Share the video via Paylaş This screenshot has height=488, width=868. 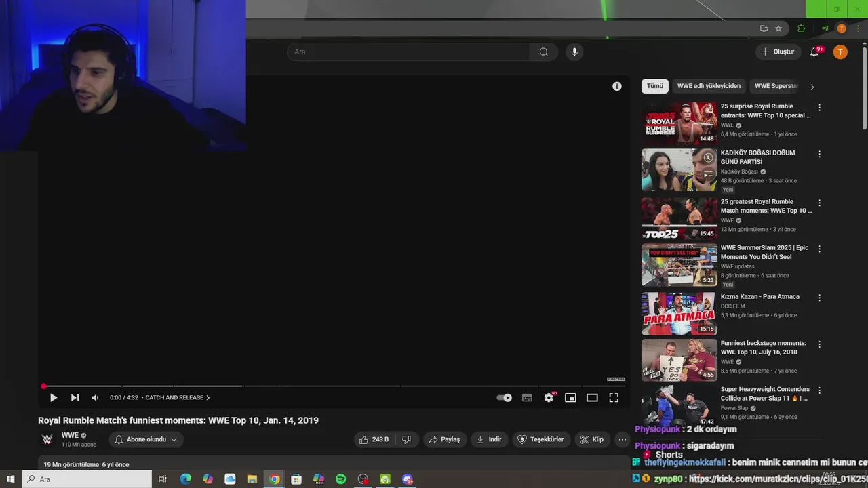(444, 439)
